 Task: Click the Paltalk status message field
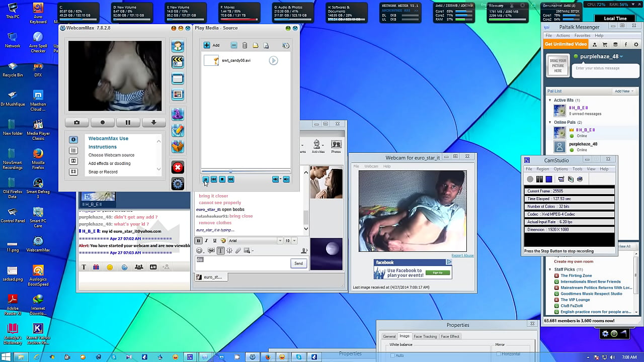click(x=606, y=70)
